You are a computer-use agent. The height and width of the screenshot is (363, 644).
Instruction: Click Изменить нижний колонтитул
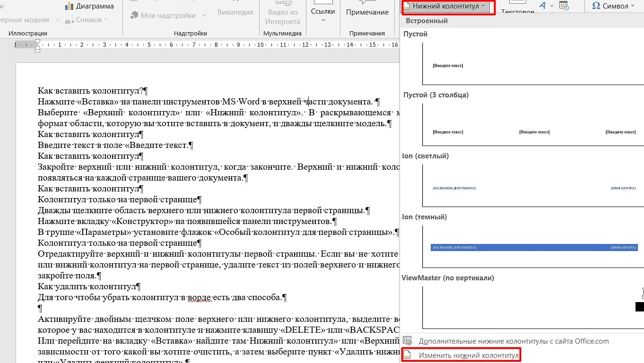tap(468, 355)
